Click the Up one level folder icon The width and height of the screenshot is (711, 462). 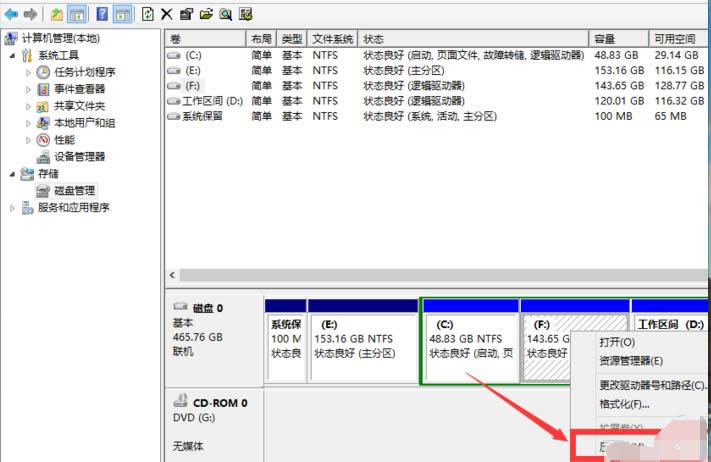(x=58, y=14)
